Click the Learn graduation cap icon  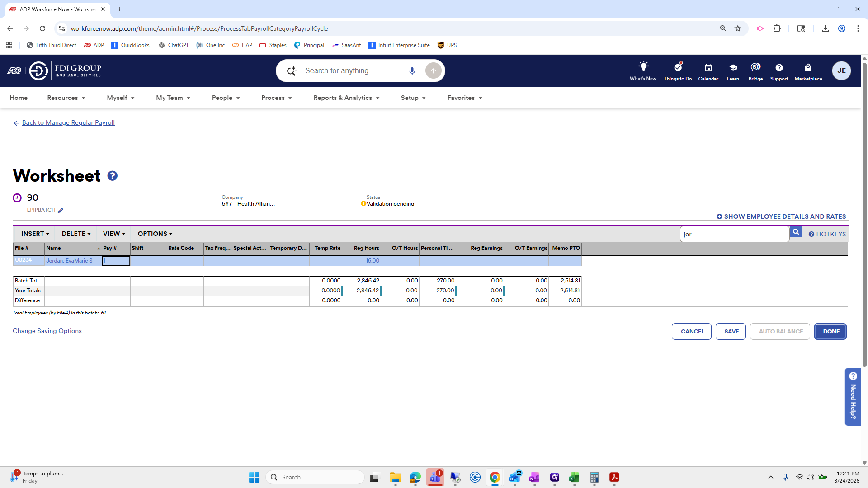733,68
